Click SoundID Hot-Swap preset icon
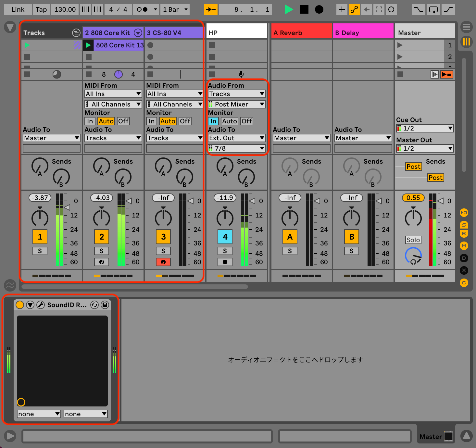Viewport: 476px width, 448px height. point(94,305)
